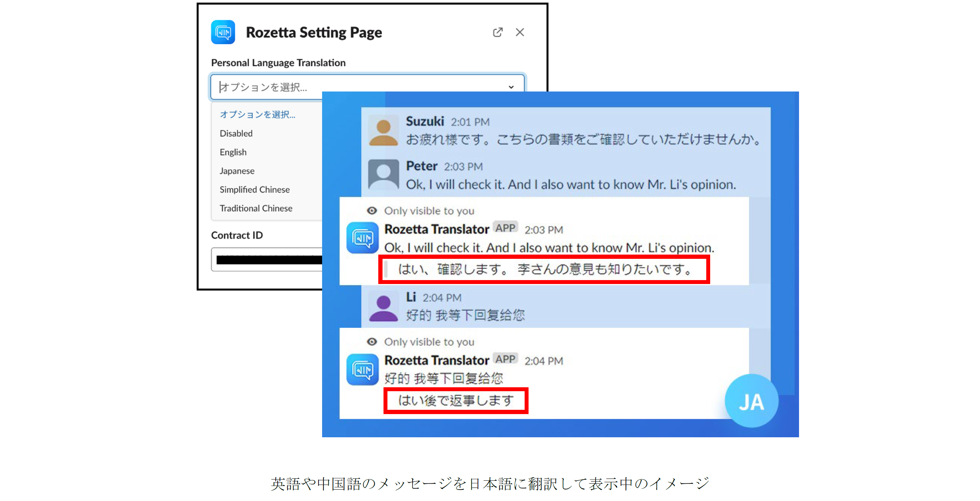Click eye icon above 2:04 PM translation

[372, 342]
